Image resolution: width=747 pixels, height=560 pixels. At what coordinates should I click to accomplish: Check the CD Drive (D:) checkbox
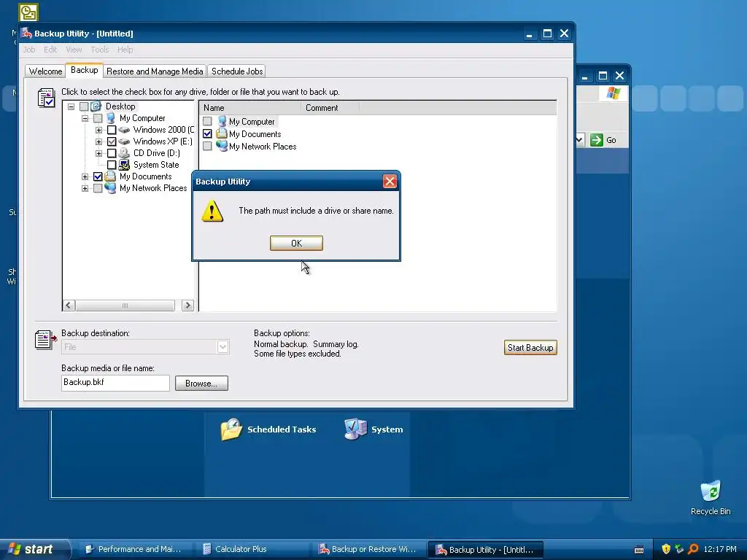pos(112,153)
